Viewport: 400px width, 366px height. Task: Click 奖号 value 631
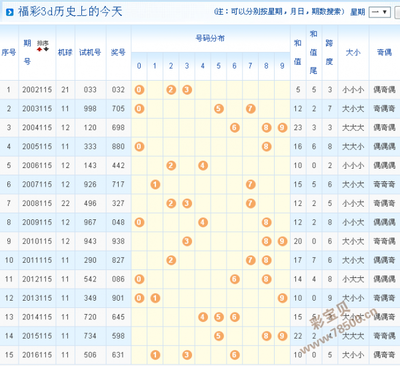coord(118,355)
